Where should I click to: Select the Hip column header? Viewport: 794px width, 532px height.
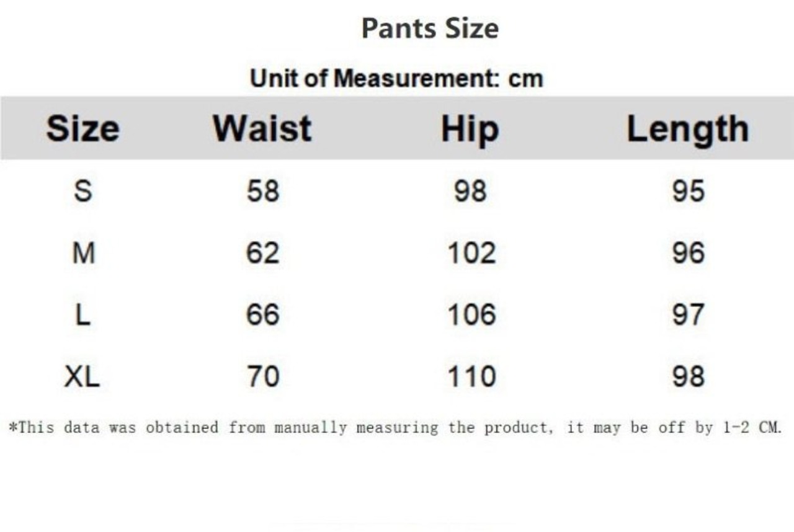[470, 129]
